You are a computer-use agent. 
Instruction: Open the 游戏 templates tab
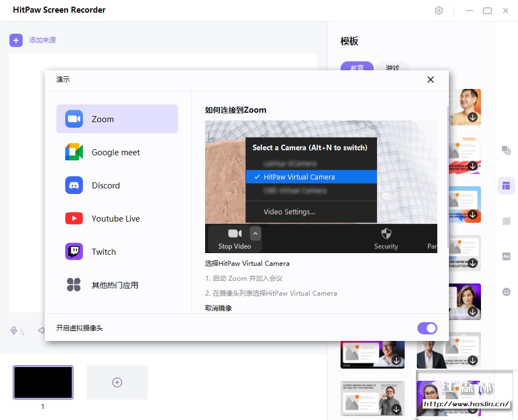click(393, 66)
